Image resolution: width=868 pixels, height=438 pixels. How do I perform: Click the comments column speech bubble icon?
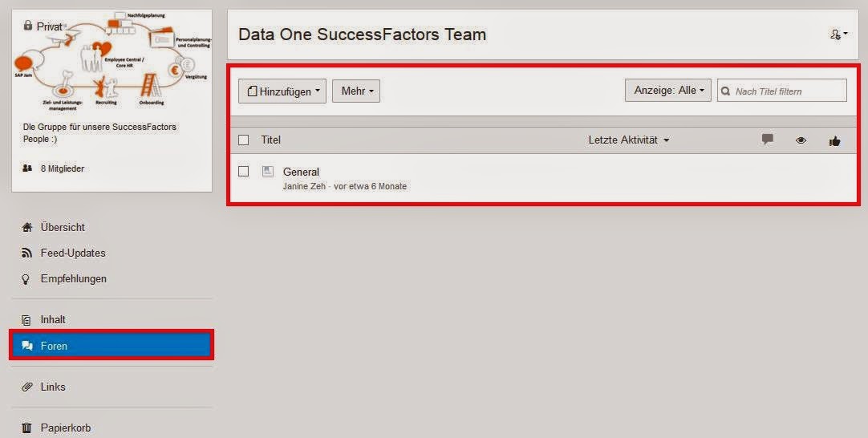[768, 140]
